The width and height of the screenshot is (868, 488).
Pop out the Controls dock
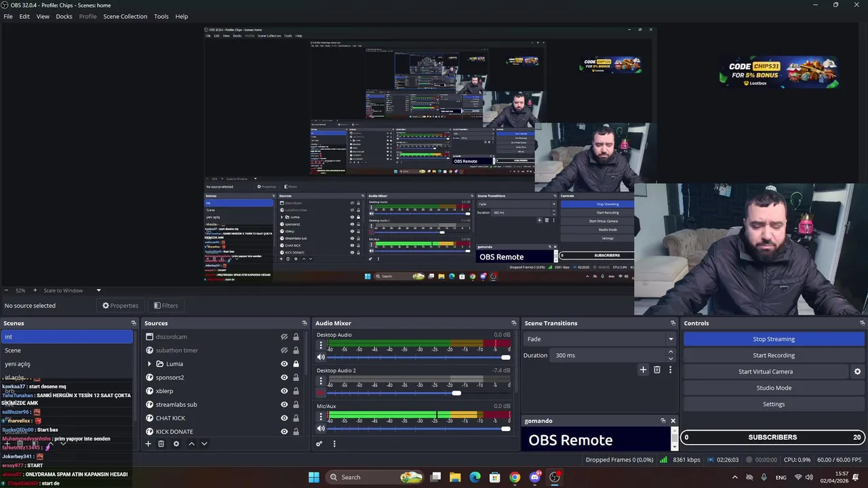point(862,323)
